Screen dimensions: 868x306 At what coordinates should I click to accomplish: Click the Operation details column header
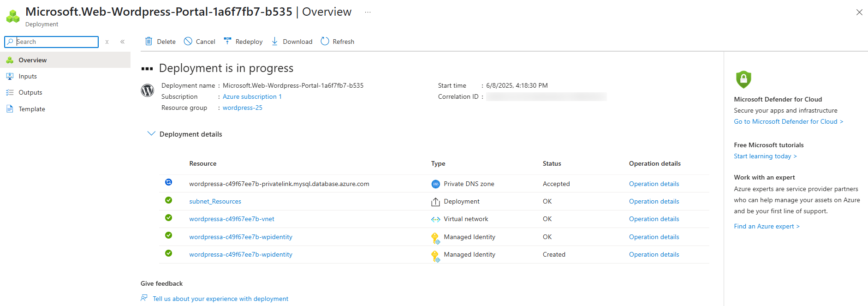click(655, 163)
